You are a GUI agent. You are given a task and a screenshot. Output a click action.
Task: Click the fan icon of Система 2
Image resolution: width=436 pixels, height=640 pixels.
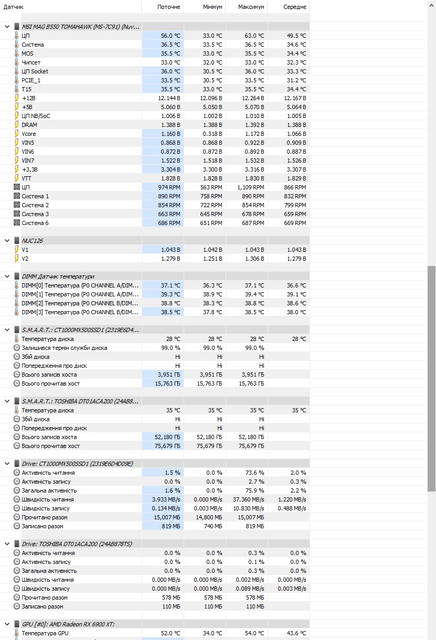point(17,205)
